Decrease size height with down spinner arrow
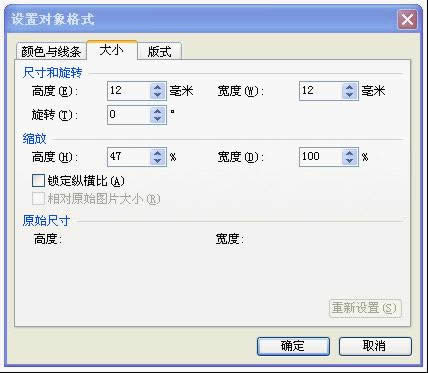428x373 pixels. coord(158,95)
